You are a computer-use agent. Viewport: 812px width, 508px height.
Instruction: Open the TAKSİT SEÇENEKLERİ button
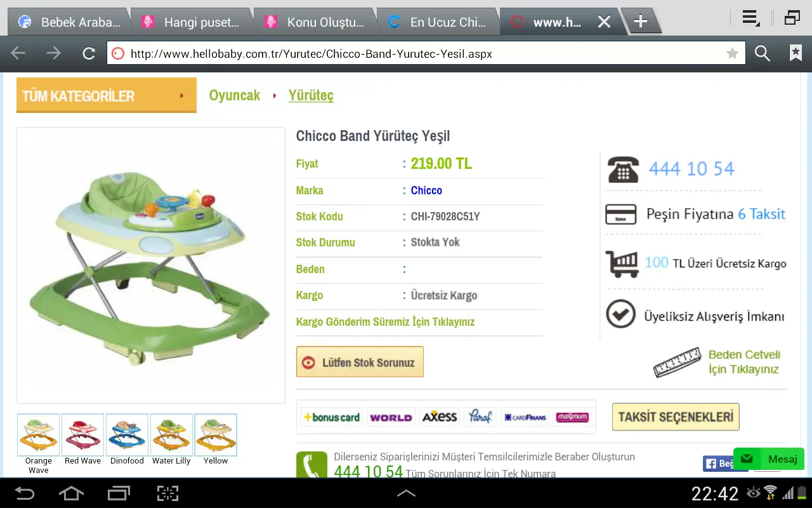(x=676, y=417)
